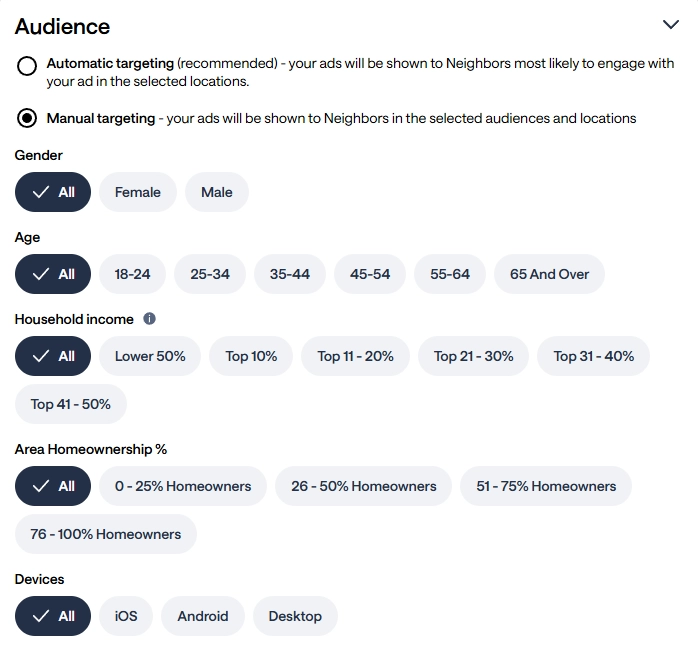Select 51 - 75% Homeowners chip

[x=546, y=486]
